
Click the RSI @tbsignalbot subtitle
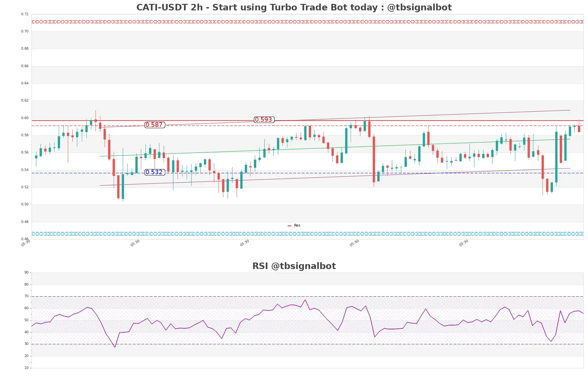[294, 266]
